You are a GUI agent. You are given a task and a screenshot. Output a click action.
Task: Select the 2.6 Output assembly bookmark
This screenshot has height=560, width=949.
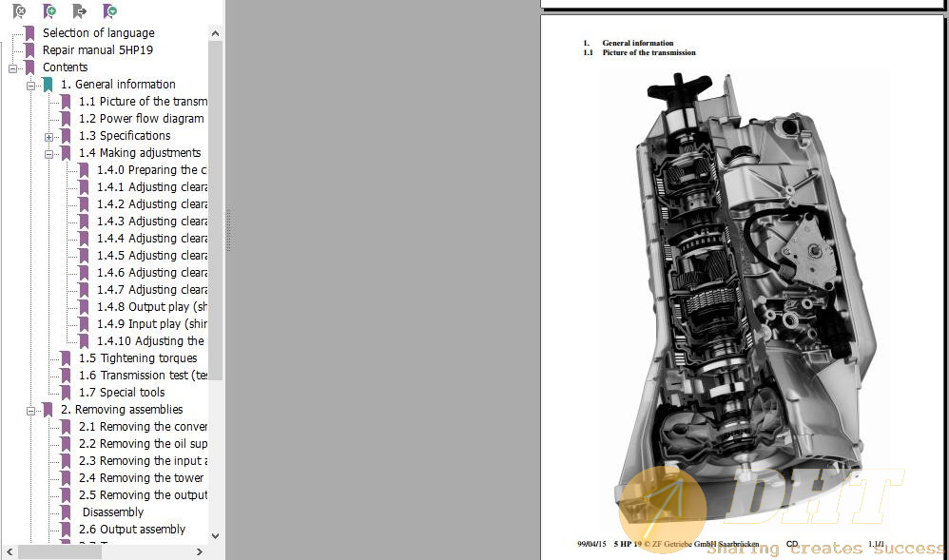coord(132,530)
